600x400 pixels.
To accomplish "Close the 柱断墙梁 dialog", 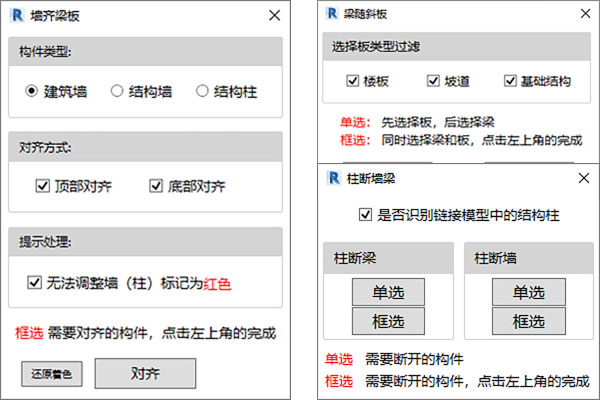I will tap(582, 179).
